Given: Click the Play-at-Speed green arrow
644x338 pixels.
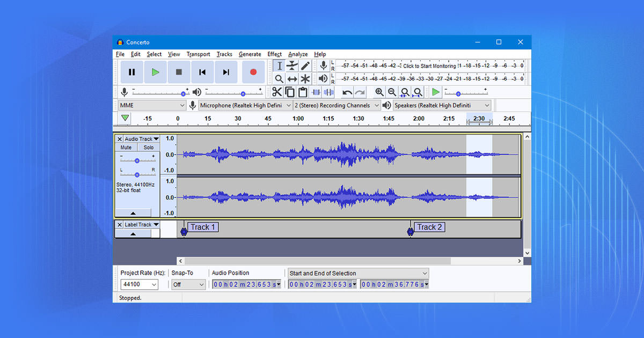Looking at the screenshot, I should coord(436,92).
